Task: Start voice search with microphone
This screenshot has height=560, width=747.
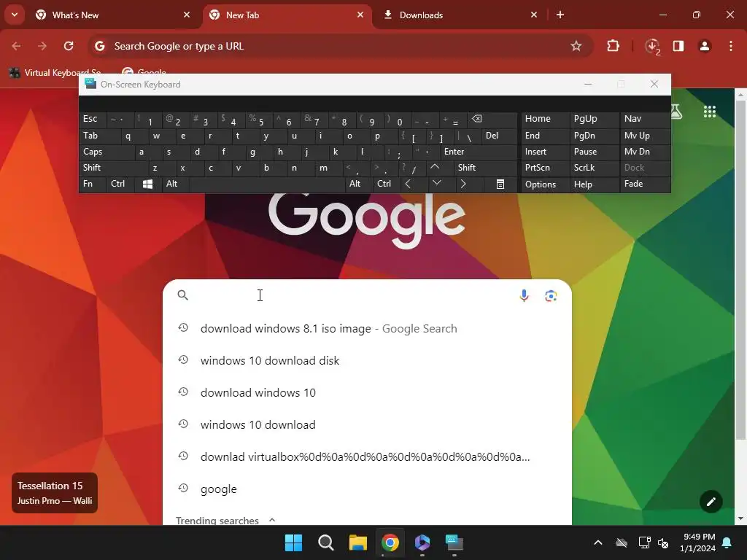Action: coord(524,296)
